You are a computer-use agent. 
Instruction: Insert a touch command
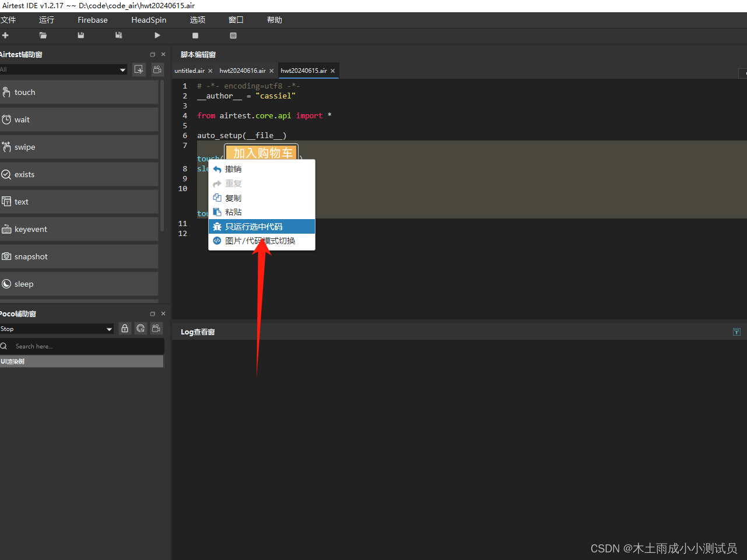coord(79,92)
